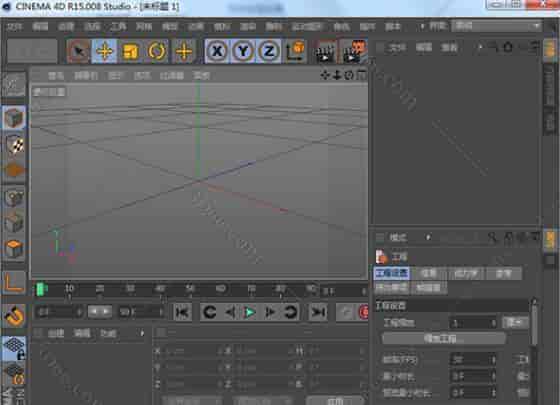Switch to Points mode
The height and width of the screenshot is (405, 560).
tap(14, 198)
